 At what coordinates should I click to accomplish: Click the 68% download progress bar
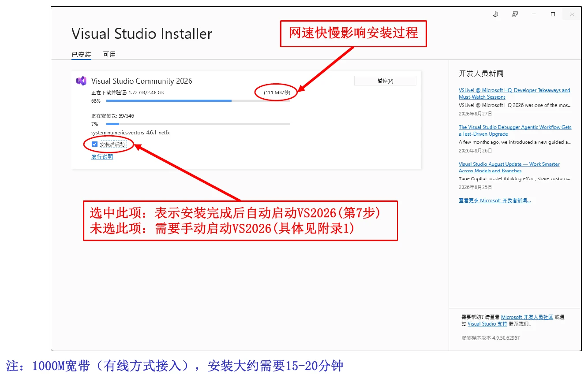[x=198, y=100]
